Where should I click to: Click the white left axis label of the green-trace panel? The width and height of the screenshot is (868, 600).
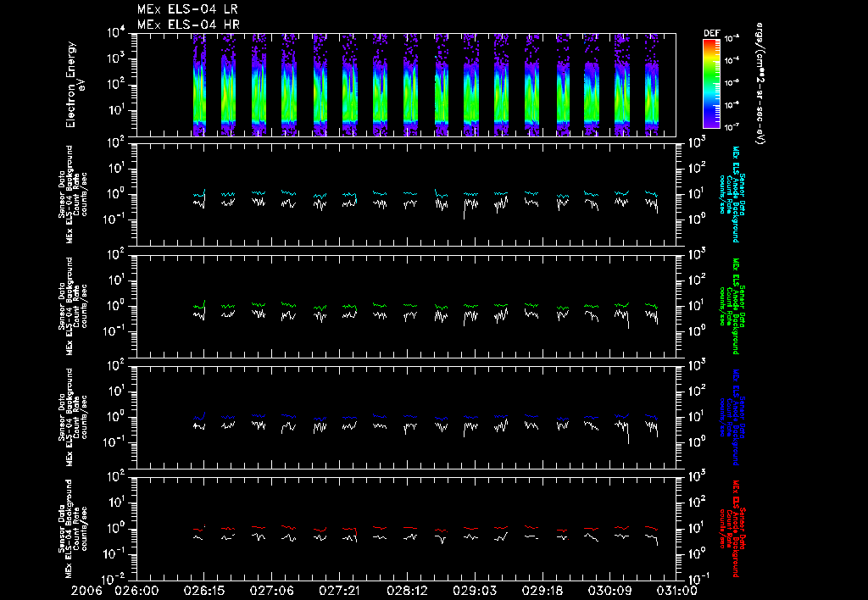point(73,306)
